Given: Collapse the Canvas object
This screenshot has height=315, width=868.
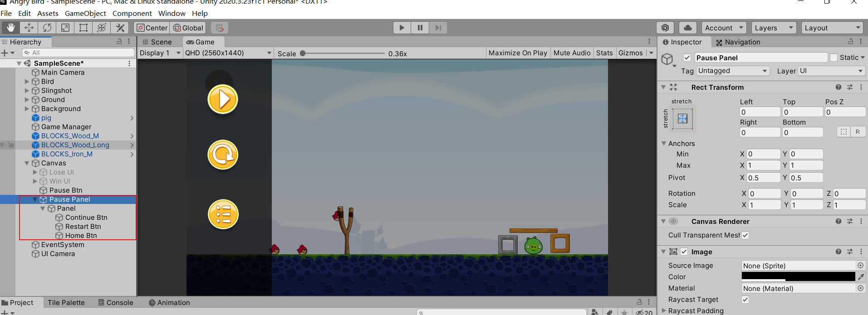Looking at the screenshot, I should (27, 163).
